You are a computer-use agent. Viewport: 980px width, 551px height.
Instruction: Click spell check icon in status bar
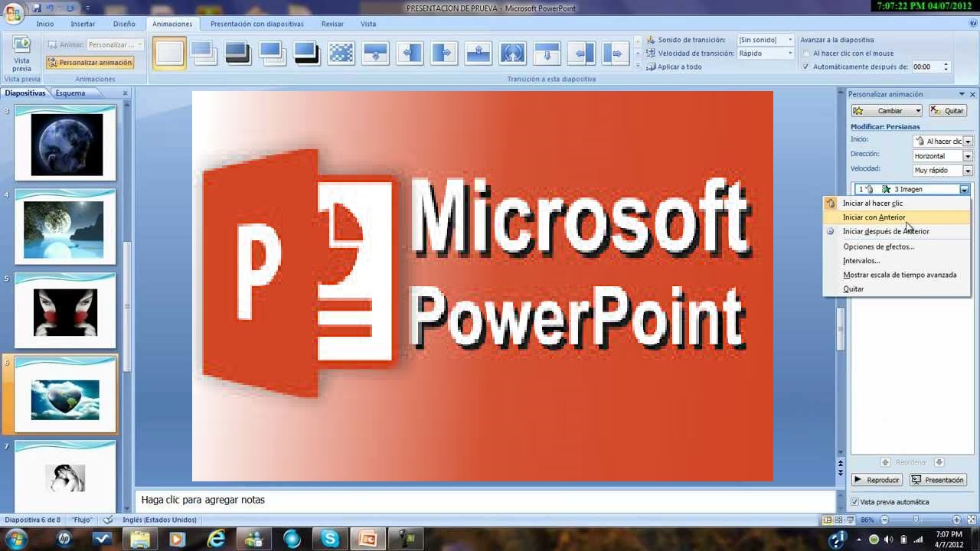(x=109, y=520)
